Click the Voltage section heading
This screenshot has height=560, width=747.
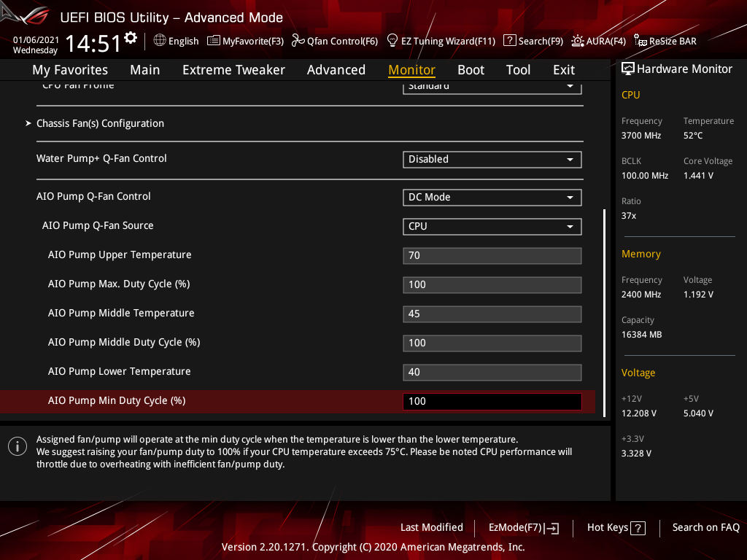638,373
